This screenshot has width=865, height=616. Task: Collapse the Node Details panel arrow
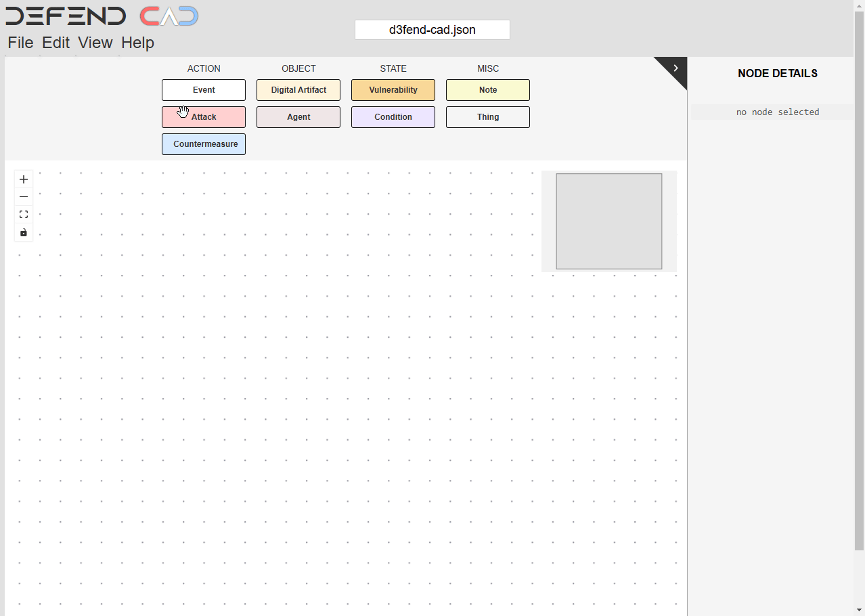(675, 68)
